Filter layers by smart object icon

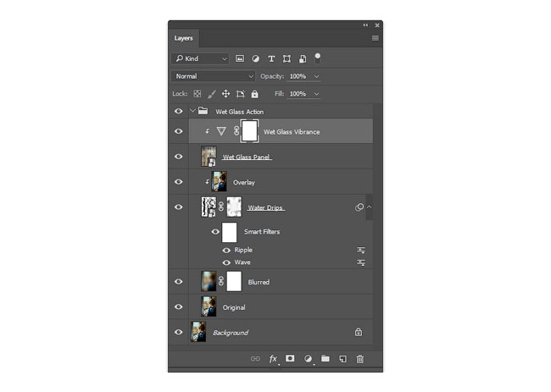tap(303, 58)
